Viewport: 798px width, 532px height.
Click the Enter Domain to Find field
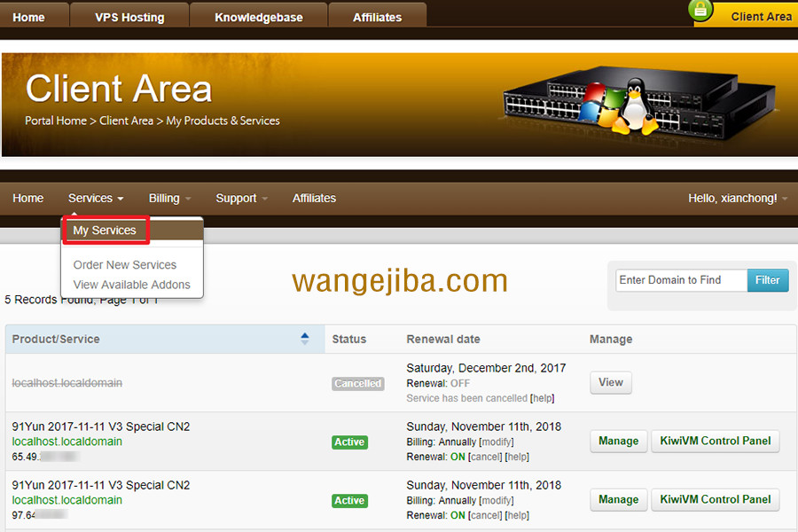(681, 280)
